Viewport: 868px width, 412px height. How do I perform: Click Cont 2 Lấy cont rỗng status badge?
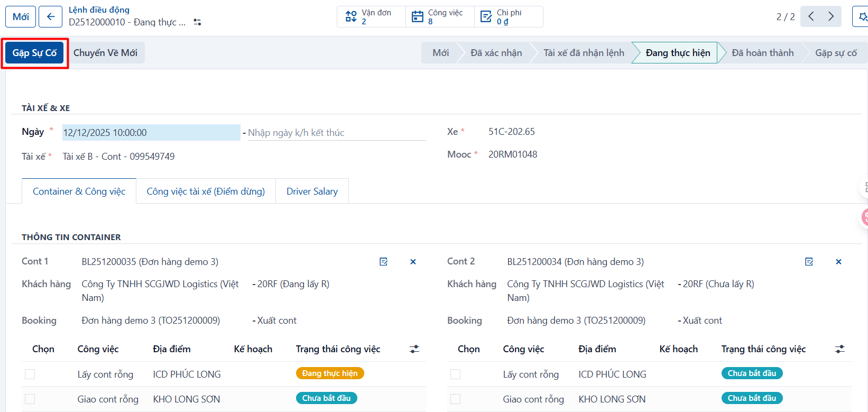pos(752,373)
